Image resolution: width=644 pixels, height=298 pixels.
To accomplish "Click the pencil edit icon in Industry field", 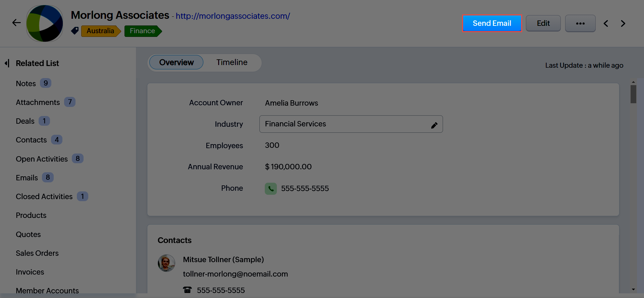I will [434, 125].
